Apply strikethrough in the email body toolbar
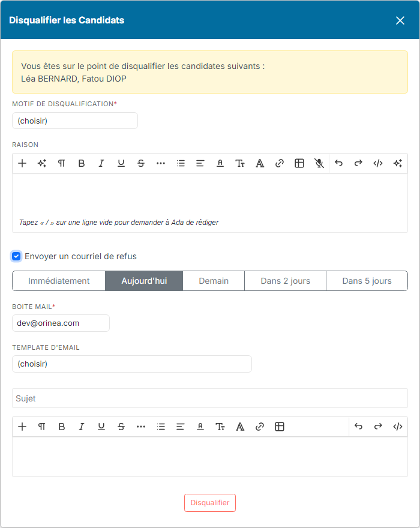This screenshot has height=528, width=420. 121,427
